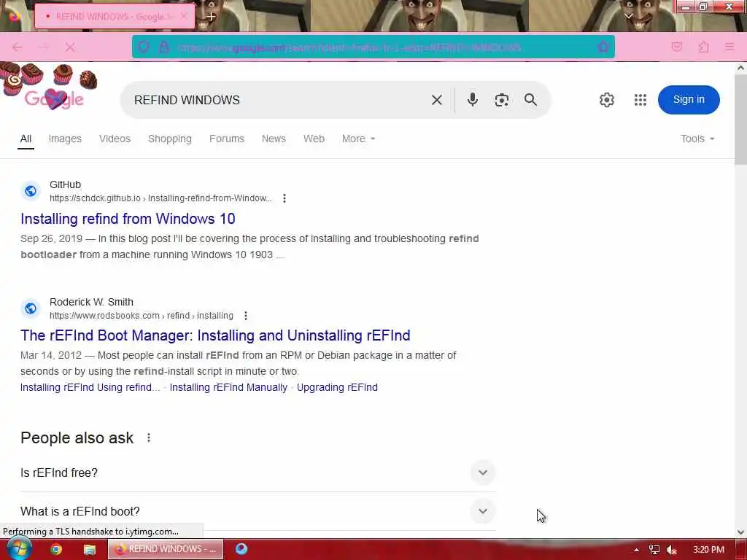Viewport: 747px width, 560px height.
Task: View site tracking protection shield icon
Action: point(144,47)
